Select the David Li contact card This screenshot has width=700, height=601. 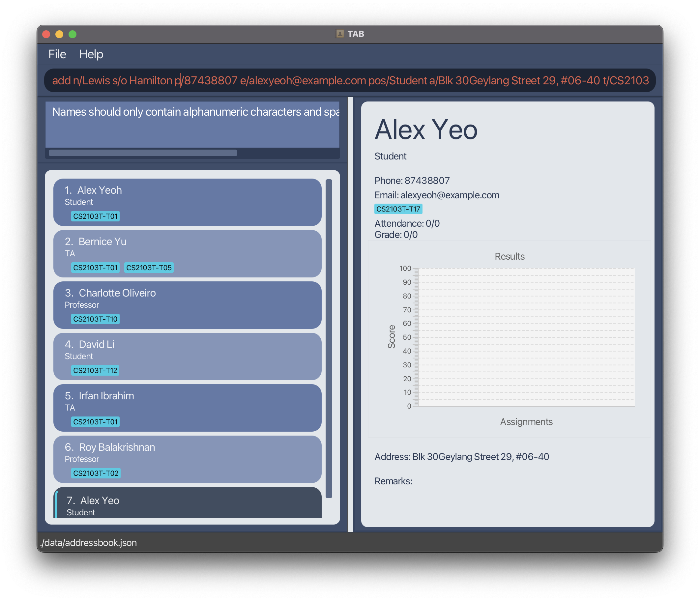point(187,356)
